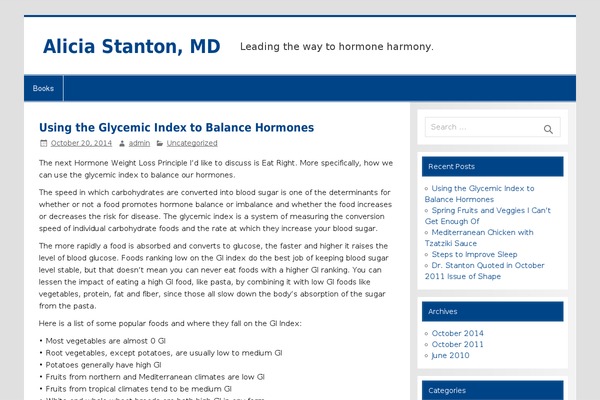Click the calendar icon beside the post date
Viewport: 600px width, 400px height.
click(44, 143)
